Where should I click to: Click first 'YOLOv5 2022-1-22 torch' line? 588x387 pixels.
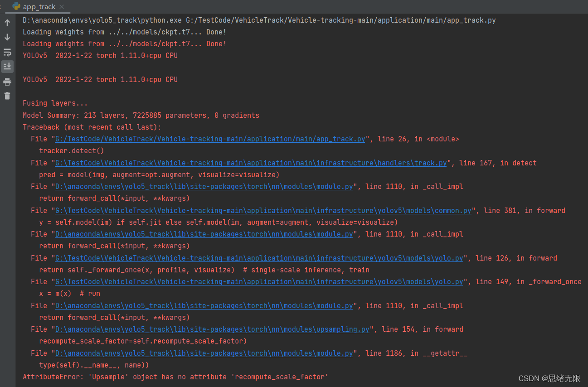pyautogui.click(x=100, y=56)
